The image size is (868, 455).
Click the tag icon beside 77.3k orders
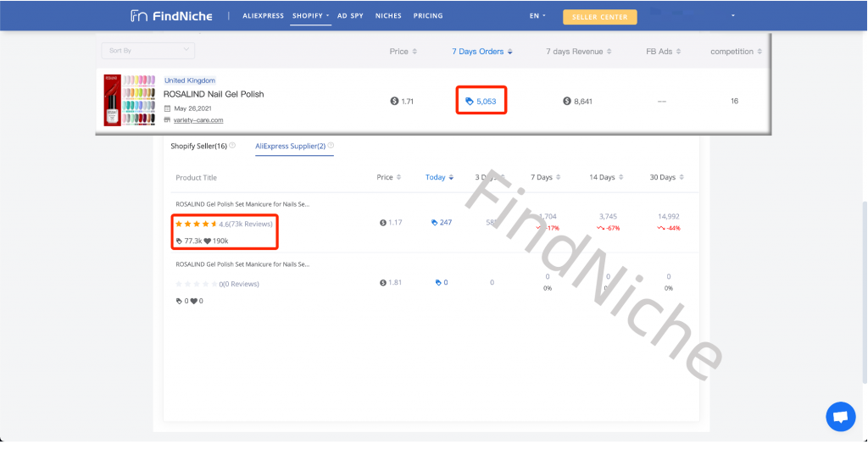179,241
